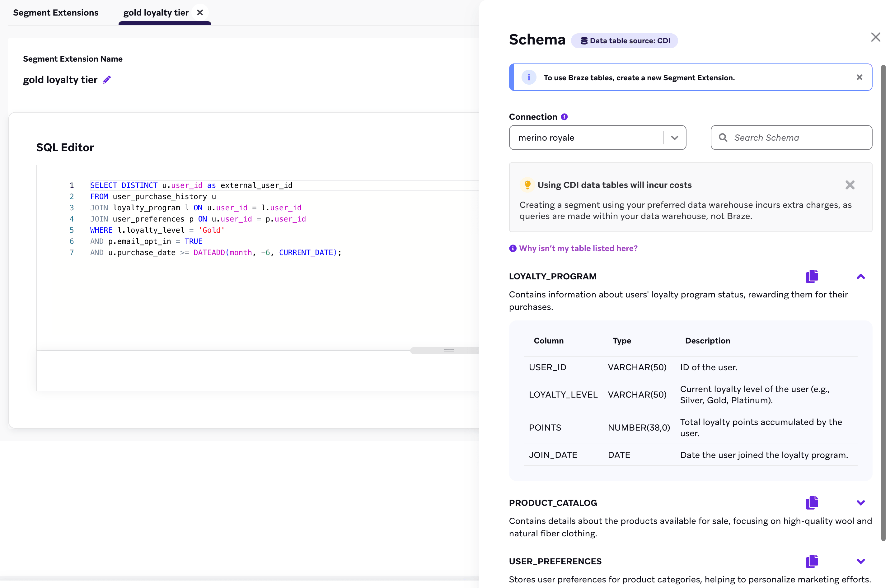Expand the USER_PREFERENCES table details
This screenshot has height=588, width=890.
860,561
